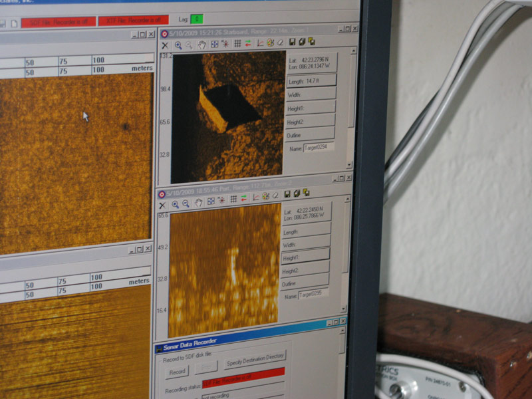
Task: Delete target in the Port target window
Action: (x=162, y=205)
